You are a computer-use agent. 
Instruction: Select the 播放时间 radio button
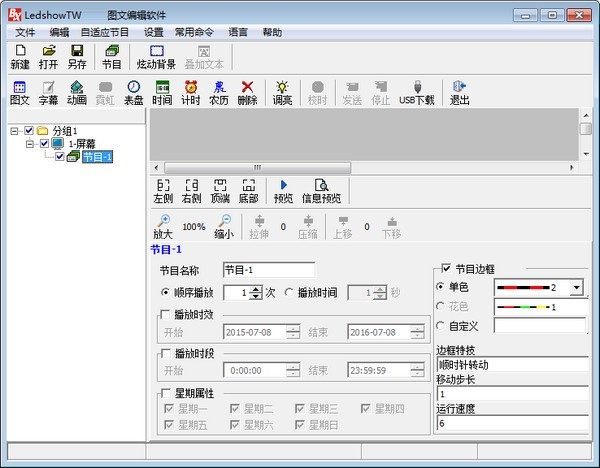[290, 293]
